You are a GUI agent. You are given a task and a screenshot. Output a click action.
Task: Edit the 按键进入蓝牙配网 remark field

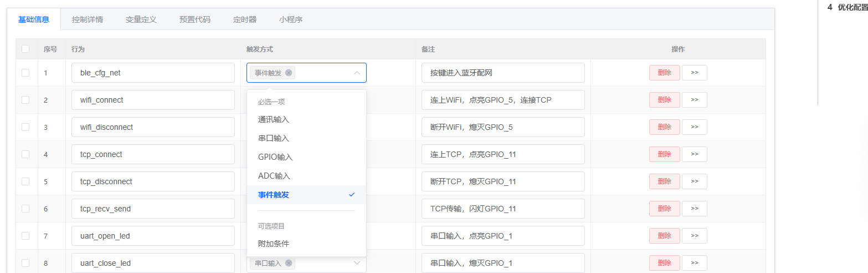(503, 73)
